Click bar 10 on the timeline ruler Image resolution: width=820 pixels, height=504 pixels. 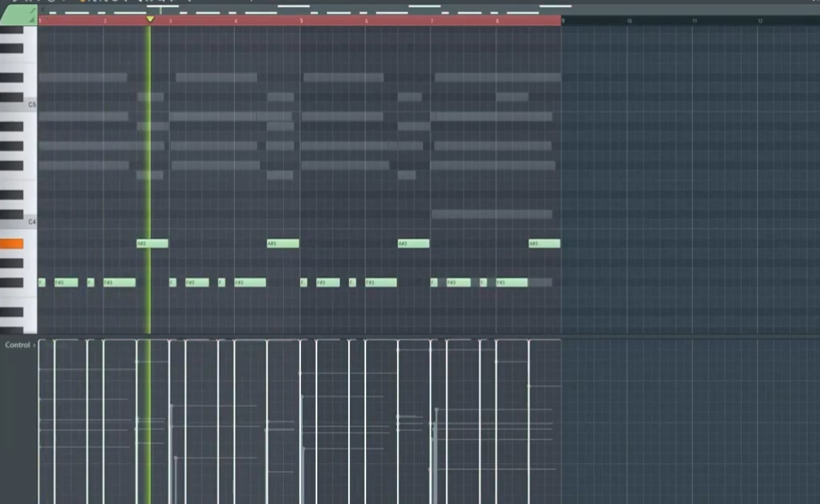click(x=629, y=21)
